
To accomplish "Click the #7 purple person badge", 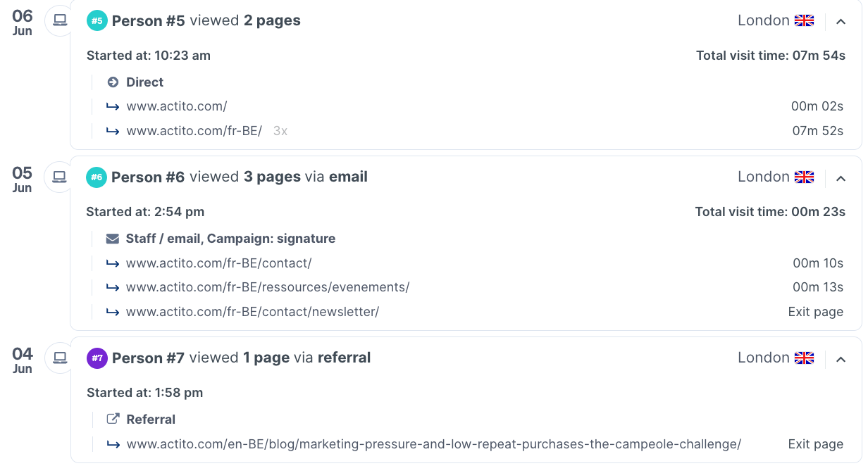I will click(x=96, y=358).
